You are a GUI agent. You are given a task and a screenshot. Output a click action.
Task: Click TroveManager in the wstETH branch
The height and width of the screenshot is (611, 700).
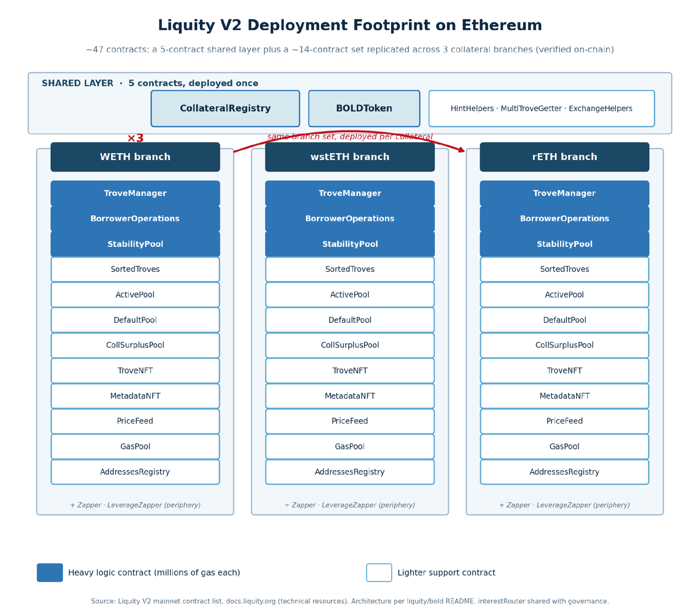pyautogui.click(x=350, y=194)
